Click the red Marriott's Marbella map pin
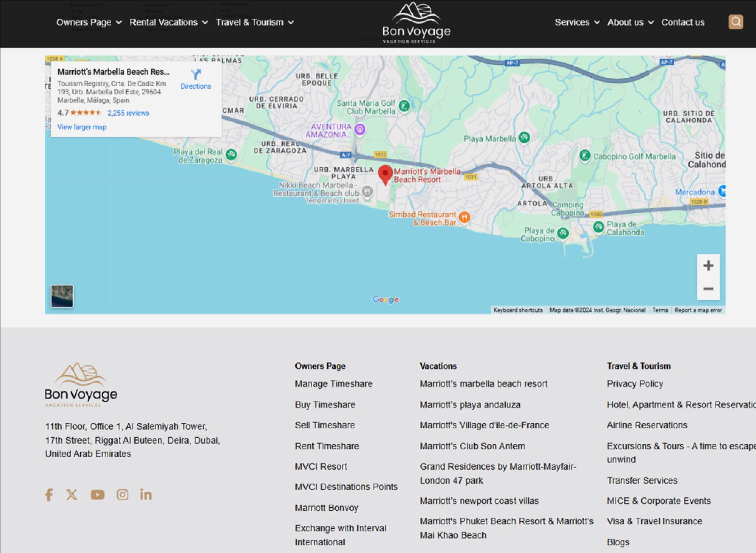Image resolution: width=756 pixels, height=553 pixels. [x=385, y=175]
